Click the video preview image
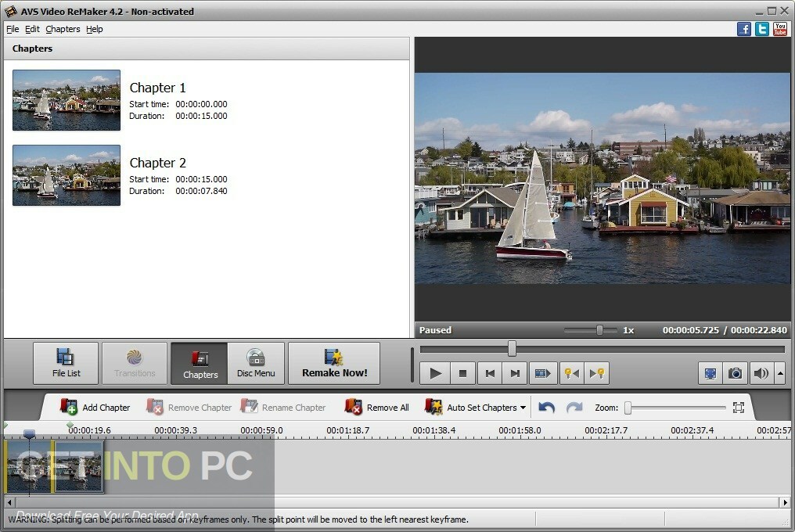Screen dimensions: 795x532 coord(603,178)
